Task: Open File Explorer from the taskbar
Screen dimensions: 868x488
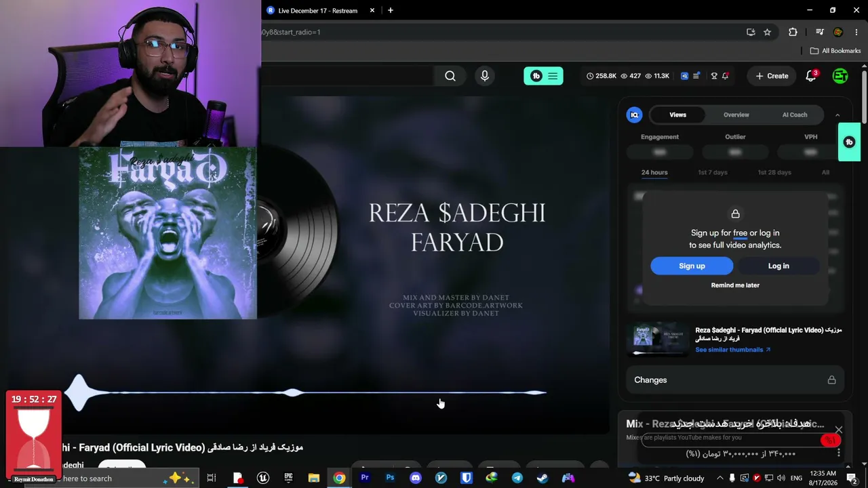Action: coord(314,478)
